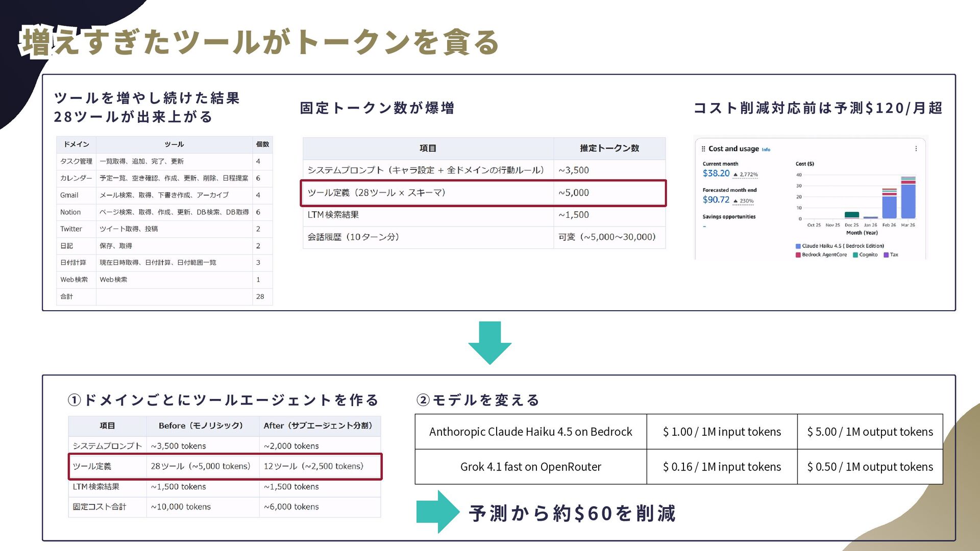Image resolution: width=980 pixels, height=551 pixels.
Task: Click the Cognito legend color square
Action: 855,255
